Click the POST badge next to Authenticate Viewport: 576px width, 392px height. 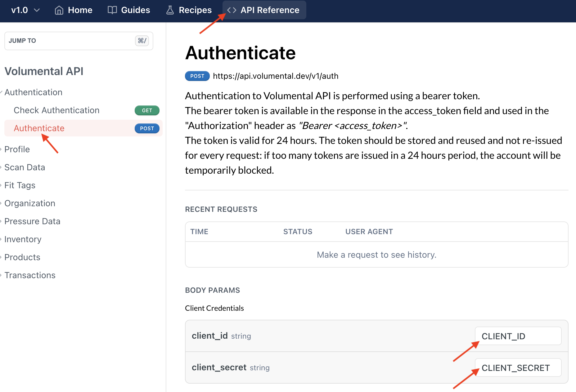coord(147,128)
